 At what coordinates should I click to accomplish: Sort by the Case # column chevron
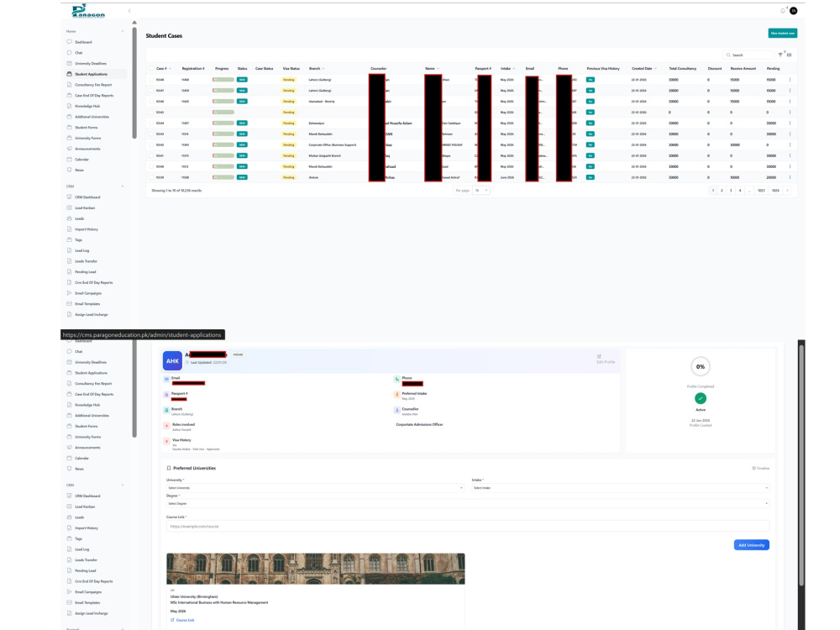[x=170, y=69]
